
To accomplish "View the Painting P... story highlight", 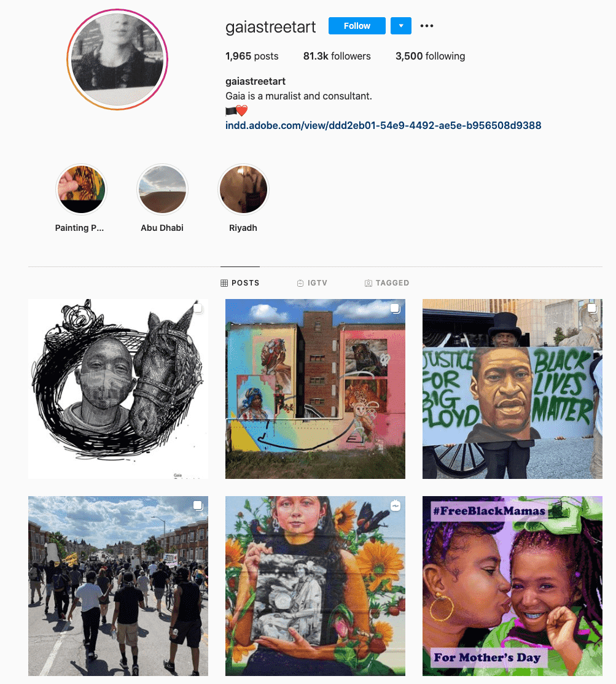I will (x=82, y=189).
